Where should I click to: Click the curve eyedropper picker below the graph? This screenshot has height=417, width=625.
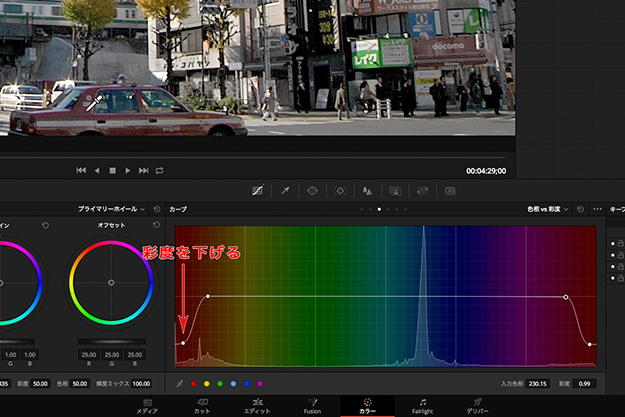(180, 384)
